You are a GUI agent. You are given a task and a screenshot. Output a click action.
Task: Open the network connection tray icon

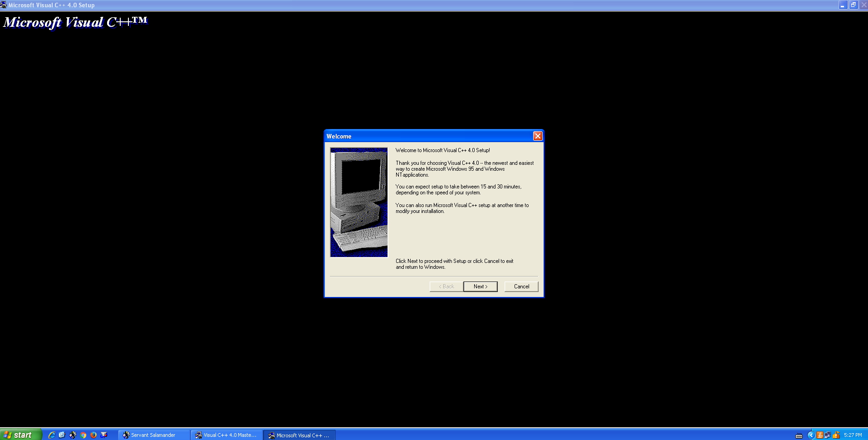pyautogui.click(x=828, y=435)
